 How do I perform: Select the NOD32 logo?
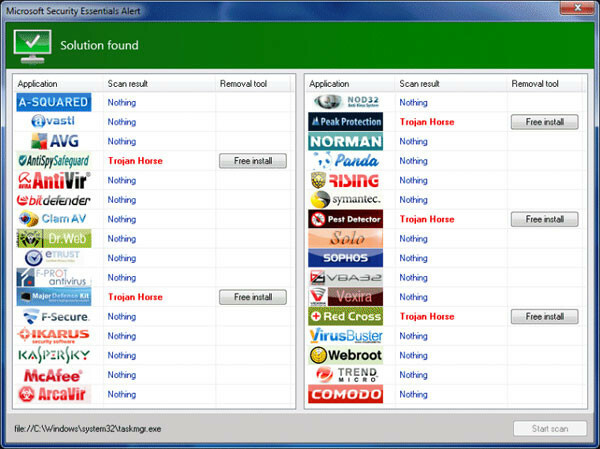[346, 102]
